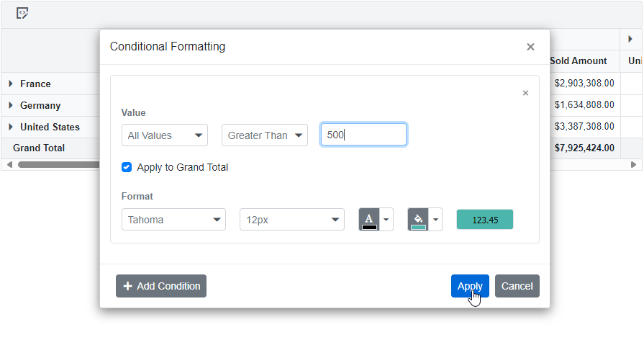Focus the value field containing 500

coord(363,135)
